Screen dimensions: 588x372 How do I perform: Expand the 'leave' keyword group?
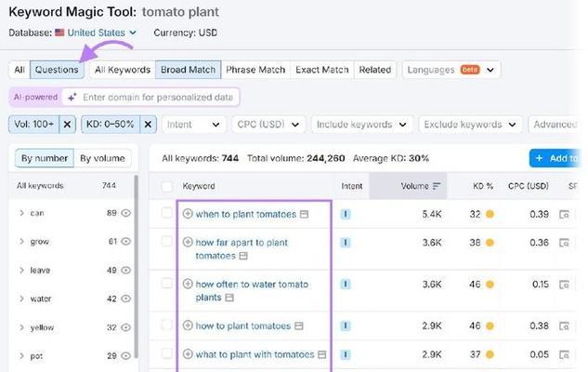[21, 270]
